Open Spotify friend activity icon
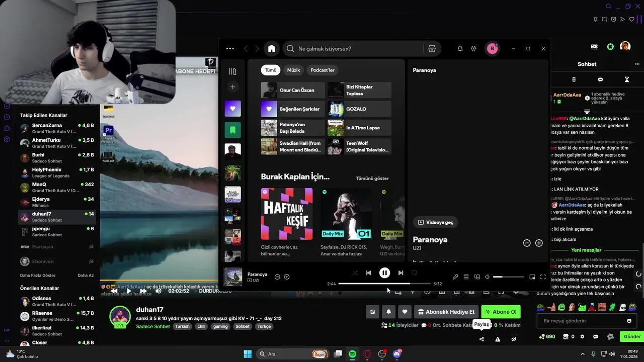644x362 pixels. [x=473, y=49]
